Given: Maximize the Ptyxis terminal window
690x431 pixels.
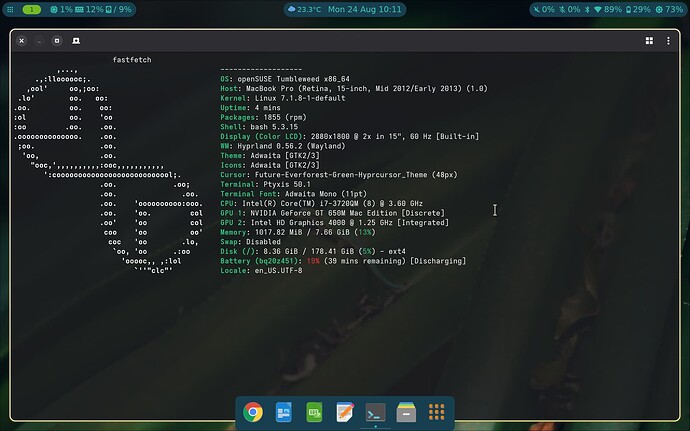Looking at the screenshot, I should [x=57, y=41].
